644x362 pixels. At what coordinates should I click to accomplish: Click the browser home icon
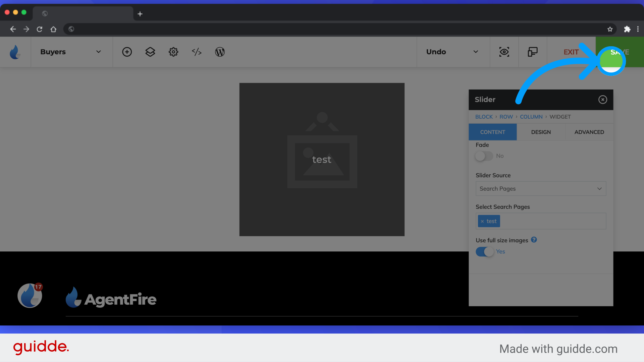tap(53, 29)
